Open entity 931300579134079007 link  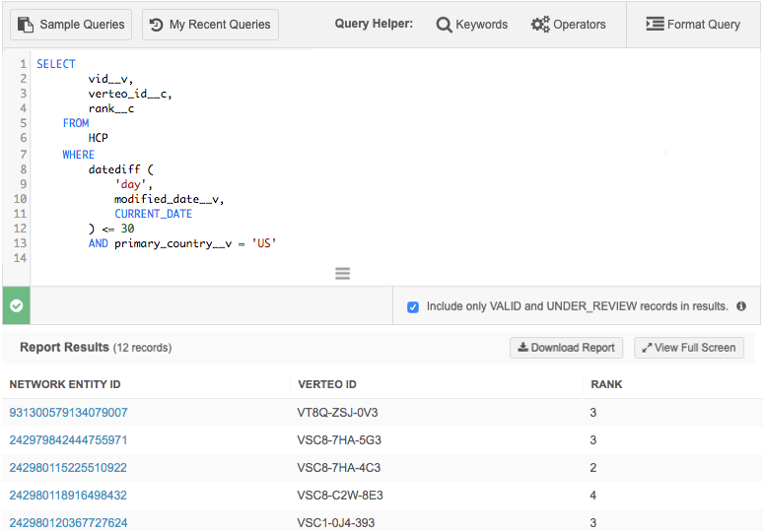click(68, 413)
